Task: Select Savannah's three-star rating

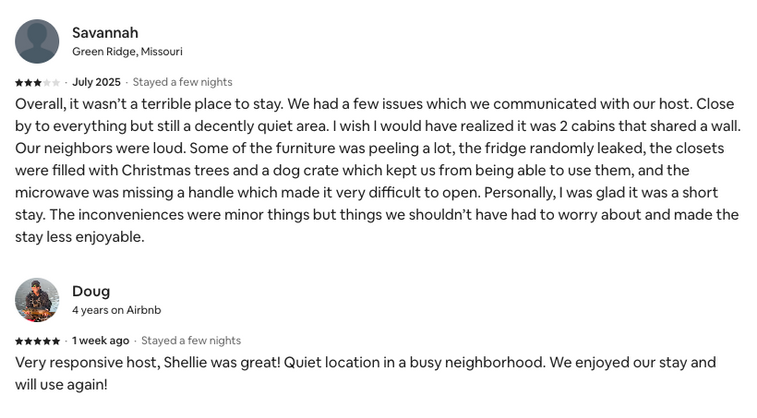Action: pos(37,82)
